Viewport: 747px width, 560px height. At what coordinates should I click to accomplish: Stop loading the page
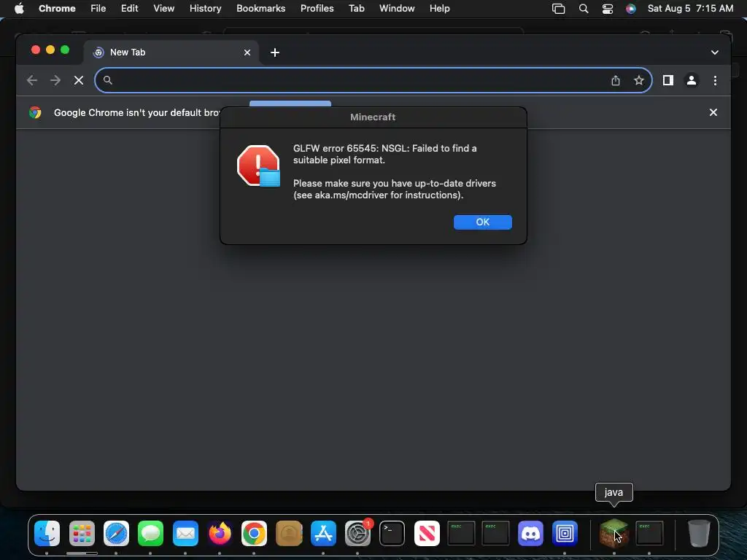pyautogui.click(x=79, y=80)
